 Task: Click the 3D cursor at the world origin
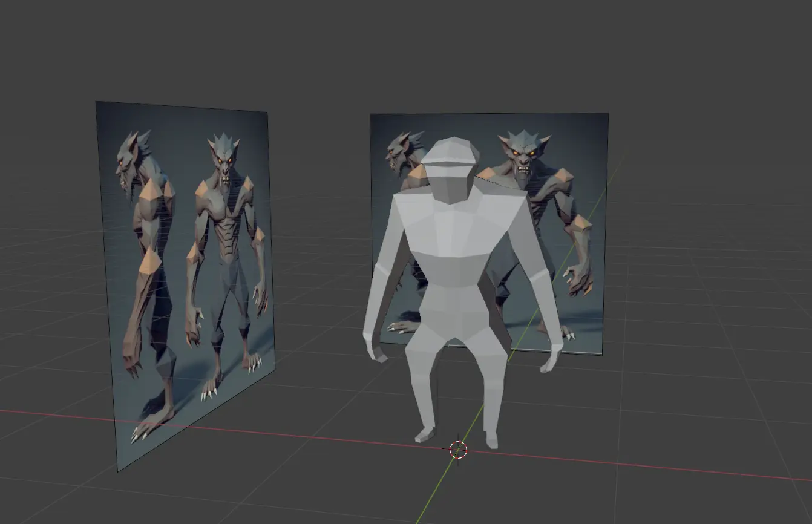coord(458,450)
